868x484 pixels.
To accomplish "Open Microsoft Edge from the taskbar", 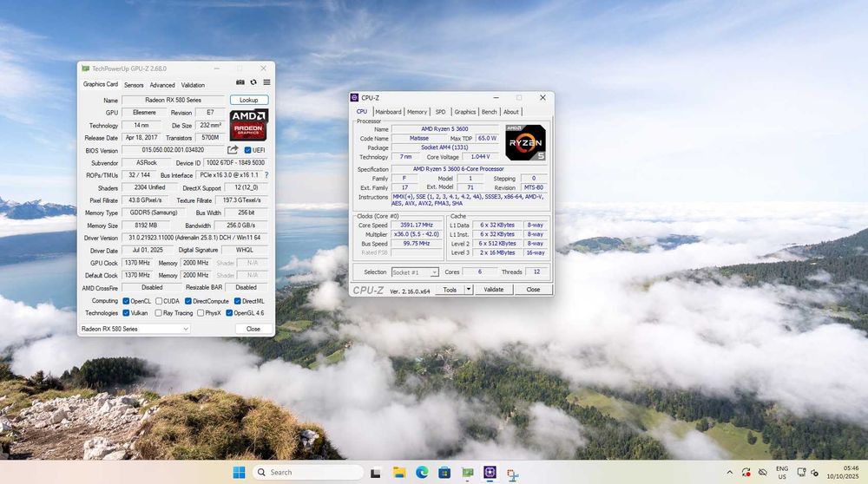I will click(422, 473).
